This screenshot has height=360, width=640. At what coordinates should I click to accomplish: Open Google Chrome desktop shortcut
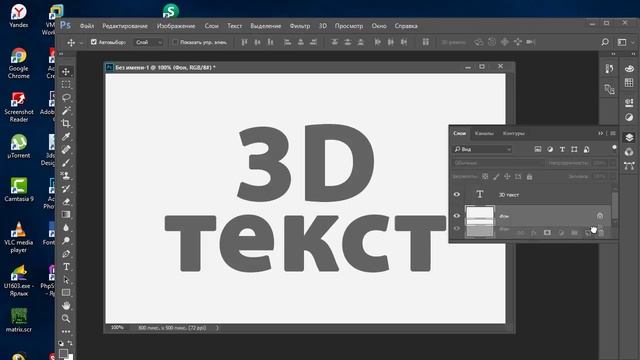(18, 63)
